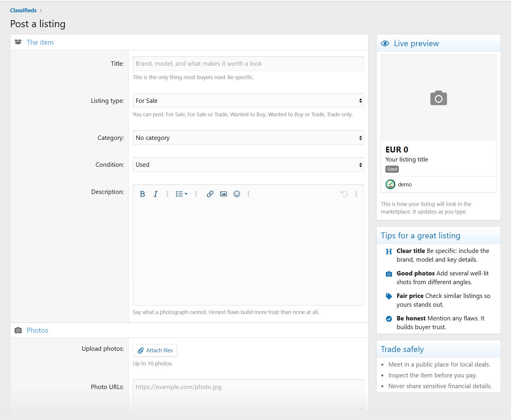Open the Category dropdown
The width and height of the screenshot is (511, 420).
(x=248, y=138)
